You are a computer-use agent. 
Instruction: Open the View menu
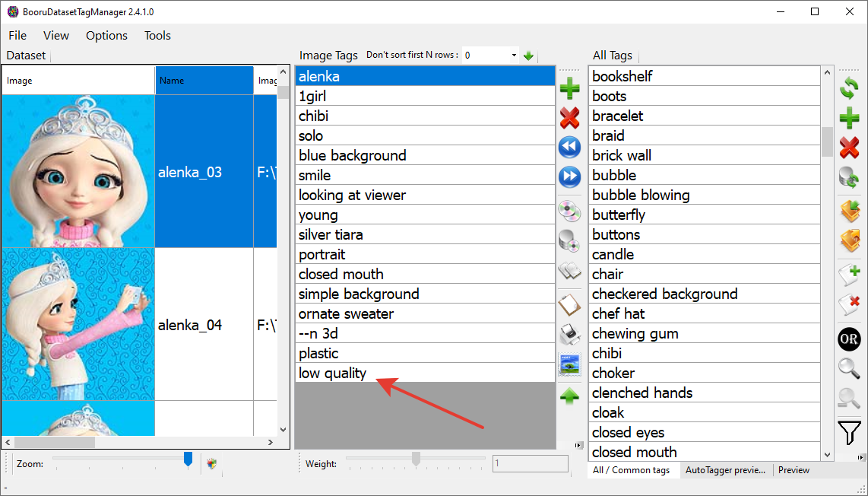[x=56, y=36]
